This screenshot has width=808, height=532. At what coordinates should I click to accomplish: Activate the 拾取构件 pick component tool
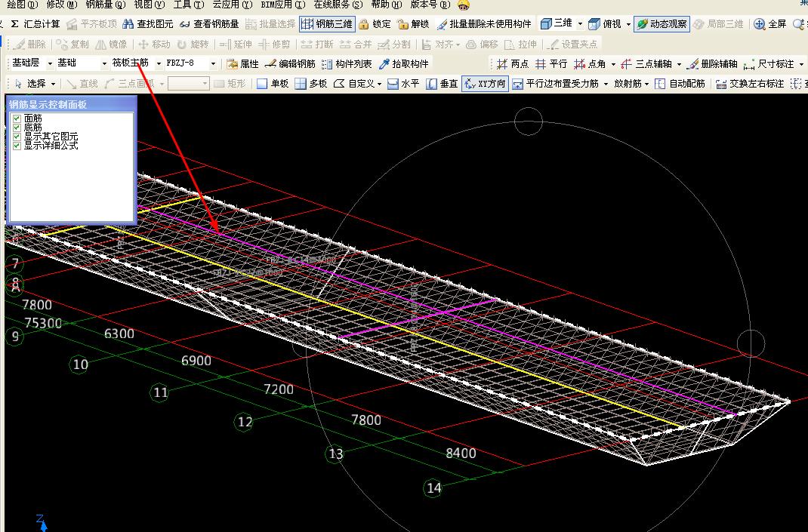[x=404, y=64]
